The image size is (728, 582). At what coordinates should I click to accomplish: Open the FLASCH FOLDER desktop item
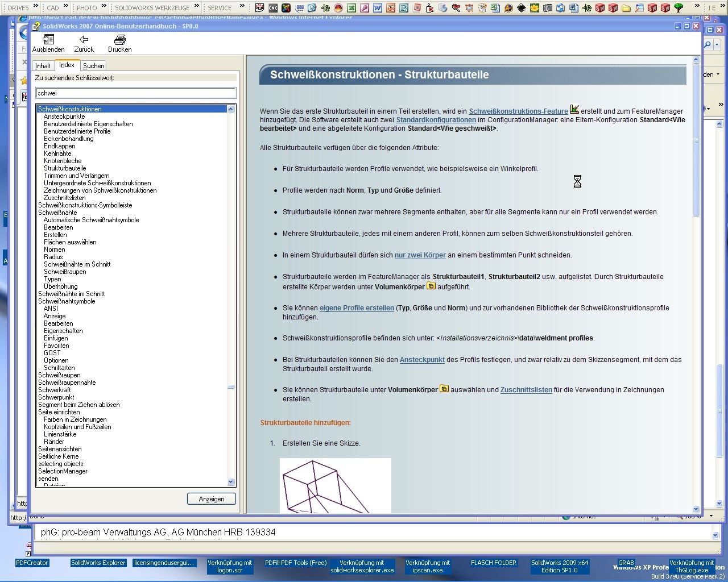(494, 563)
